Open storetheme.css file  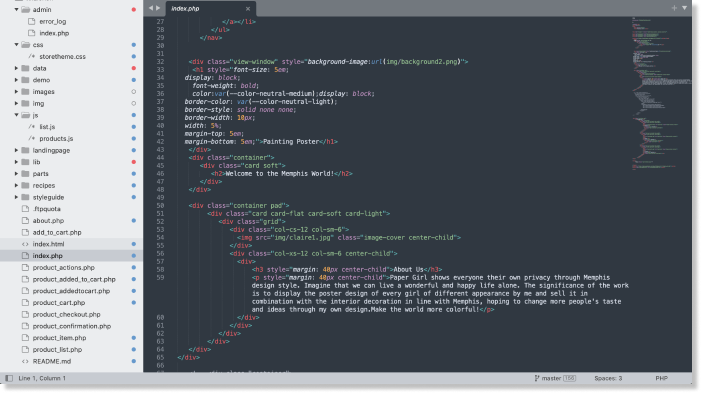[x=62, y=56]
